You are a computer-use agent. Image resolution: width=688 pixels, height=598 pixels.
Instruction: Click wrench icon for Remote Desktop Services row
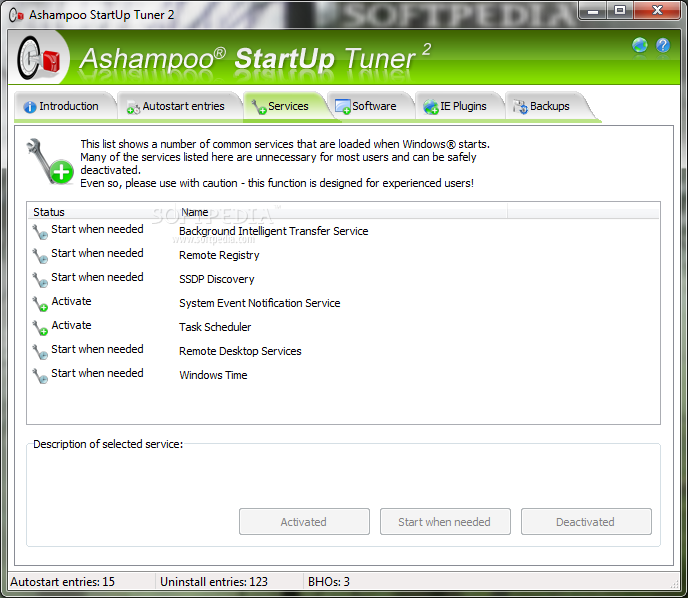coord(40,351)
